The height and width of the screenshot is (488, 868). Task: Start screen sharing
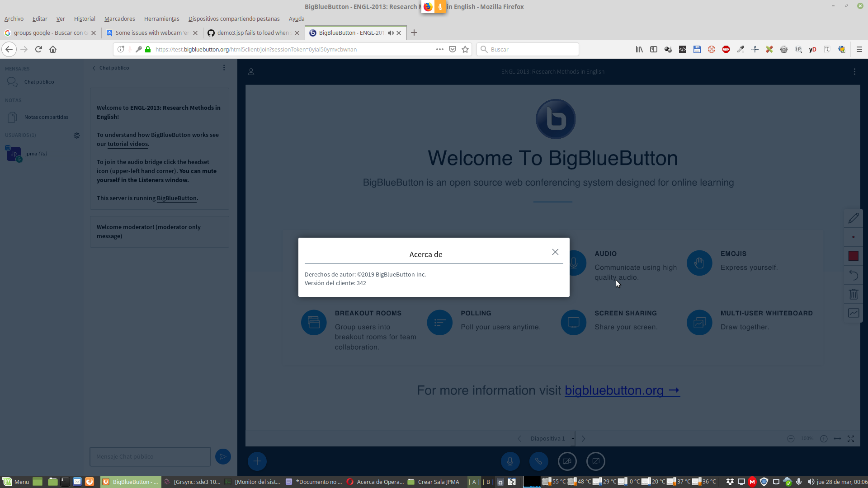click(595, 461)
